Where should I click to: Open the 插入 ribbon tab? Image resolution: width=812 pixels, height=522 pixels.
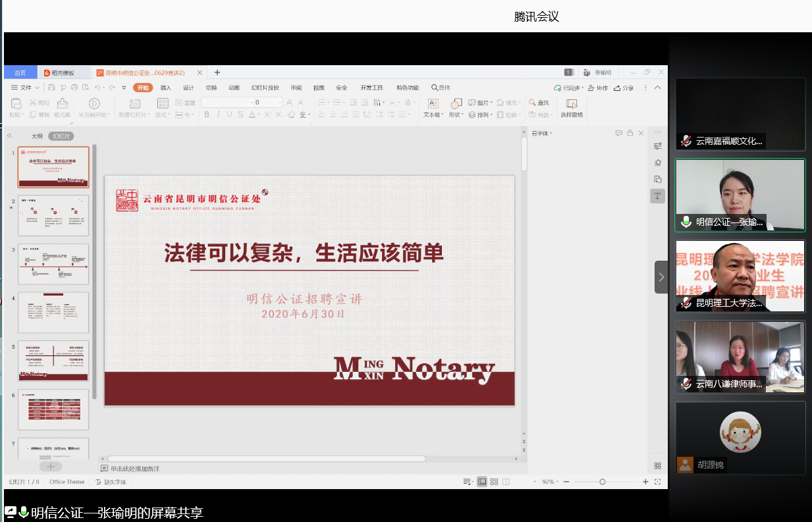pos(166,88)
